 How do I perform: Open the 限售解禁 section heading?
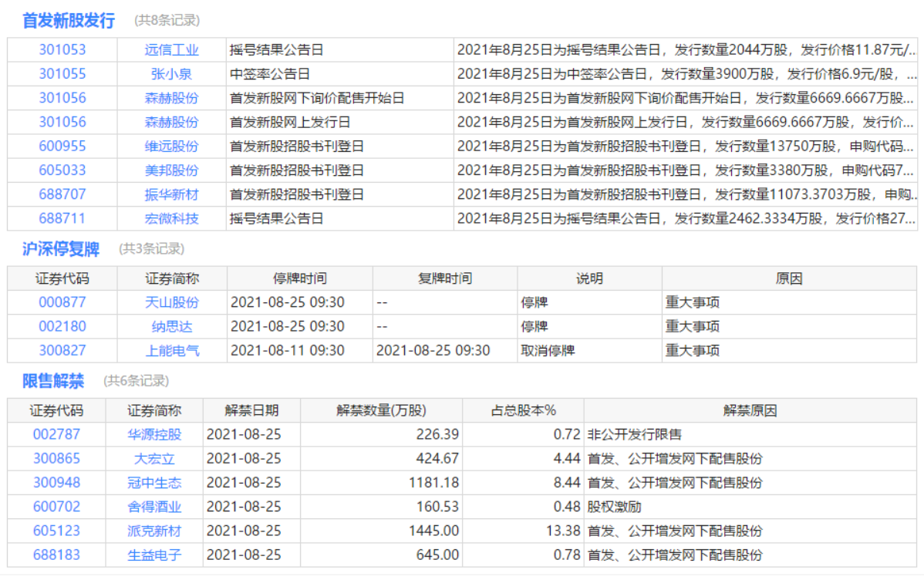(53, 381)
